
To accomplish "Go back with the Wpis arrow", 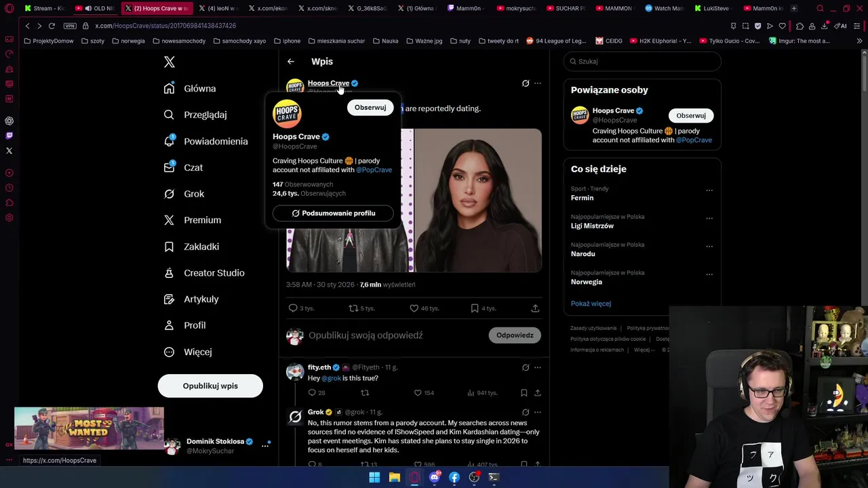I will 291,62.
